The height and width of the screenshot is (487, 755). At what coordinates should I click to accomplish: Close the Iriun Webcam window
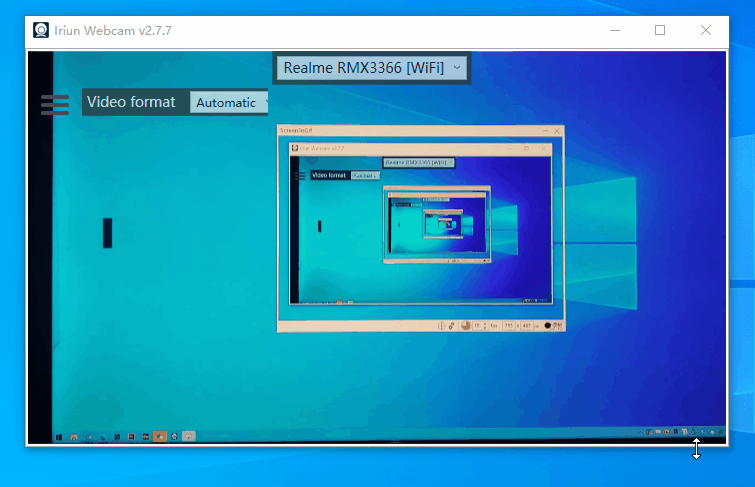706,30
